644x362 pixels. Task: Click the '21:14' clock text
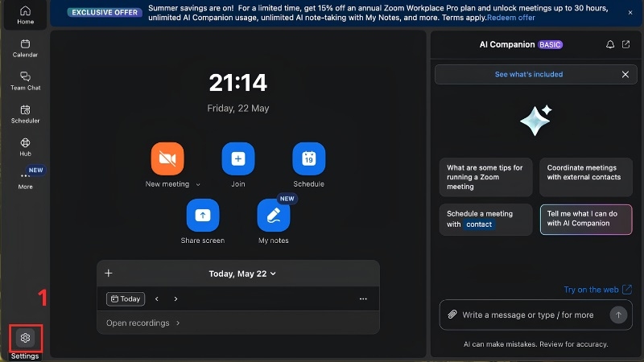(x=237, y=83)
